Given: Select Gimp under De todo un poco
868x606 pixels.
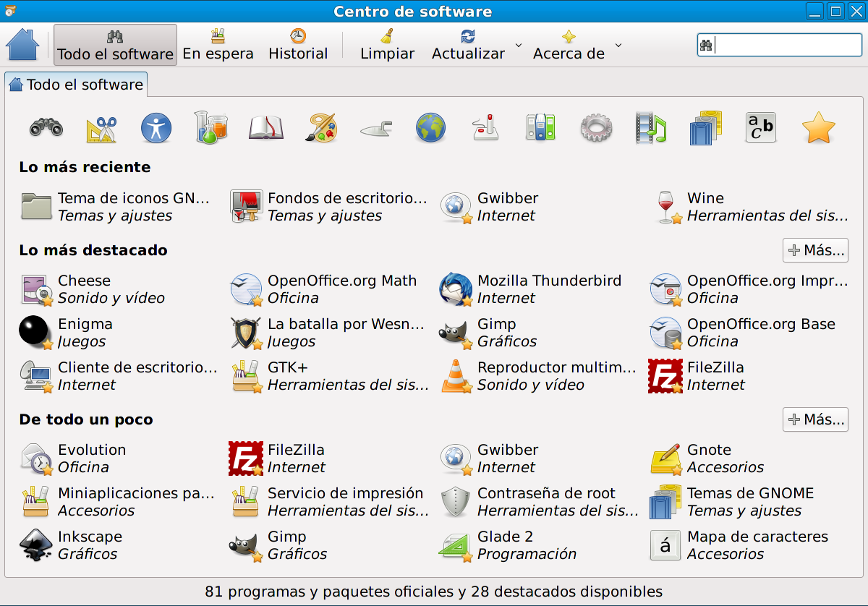Looking at the screenshot, I should click(278, 545).
